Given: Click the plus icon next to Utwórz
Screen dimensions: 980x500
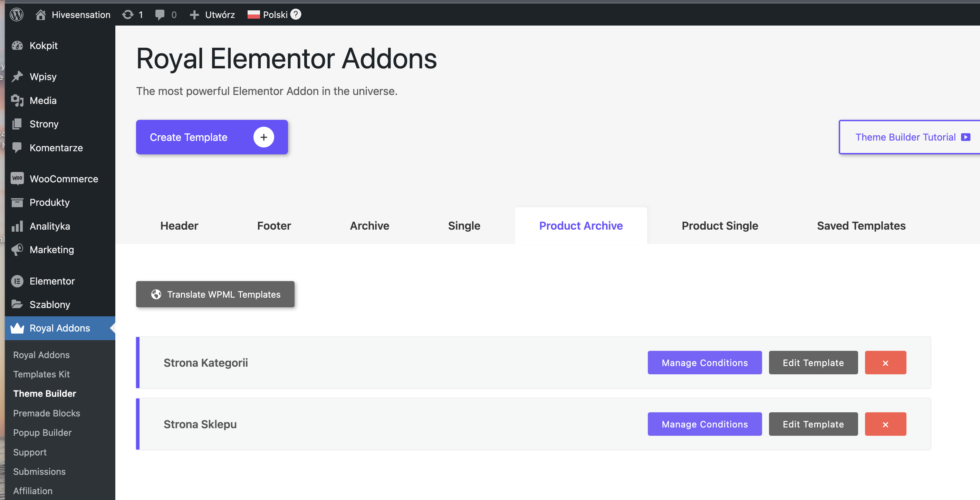Looking at the screenshot, I should [x=194, y=15].
